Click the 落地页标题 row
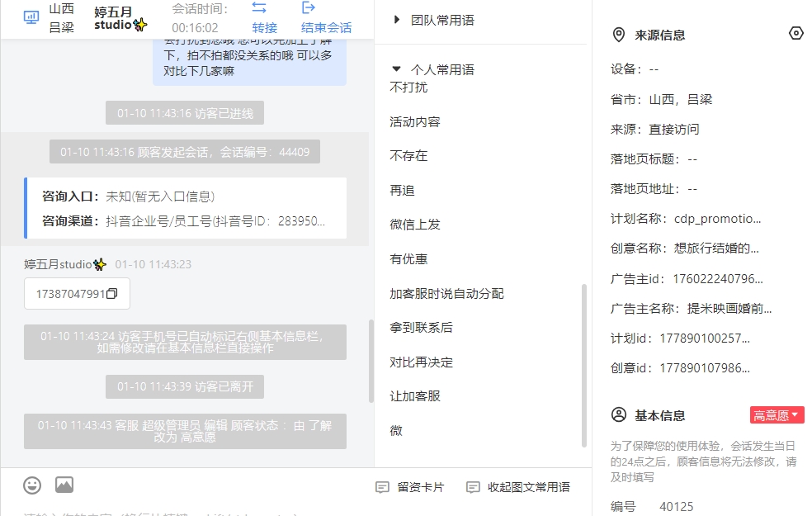Image resolution: width=812 pixels, height=516 pixels. click(x=654, y=159)
